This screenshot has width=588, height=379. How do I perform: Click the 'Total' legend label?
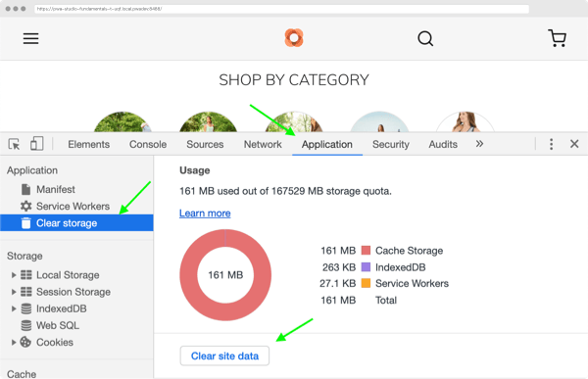point(386,301)
